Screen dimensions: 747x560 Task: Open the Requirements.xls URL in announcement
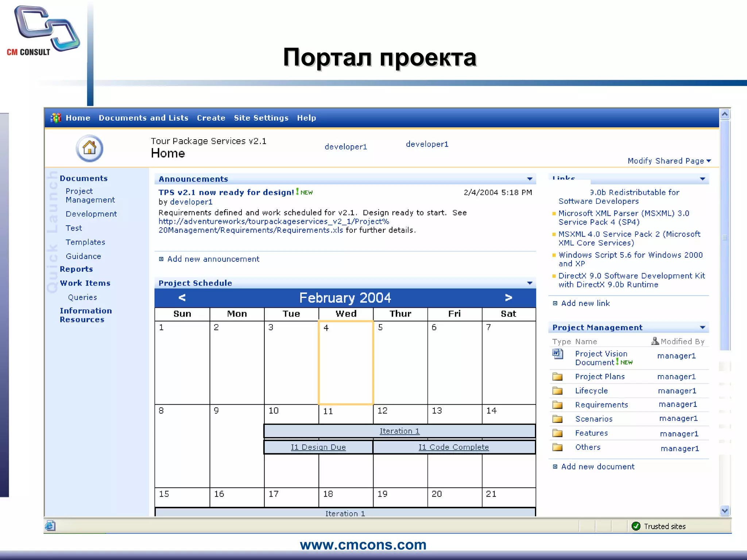pos(274,226)
